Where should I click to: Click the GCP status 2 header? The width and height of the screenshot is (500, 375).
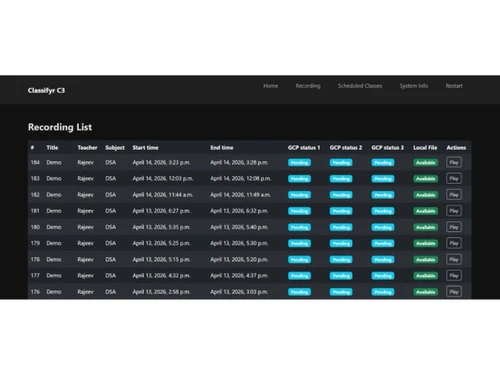coord(346,147)
